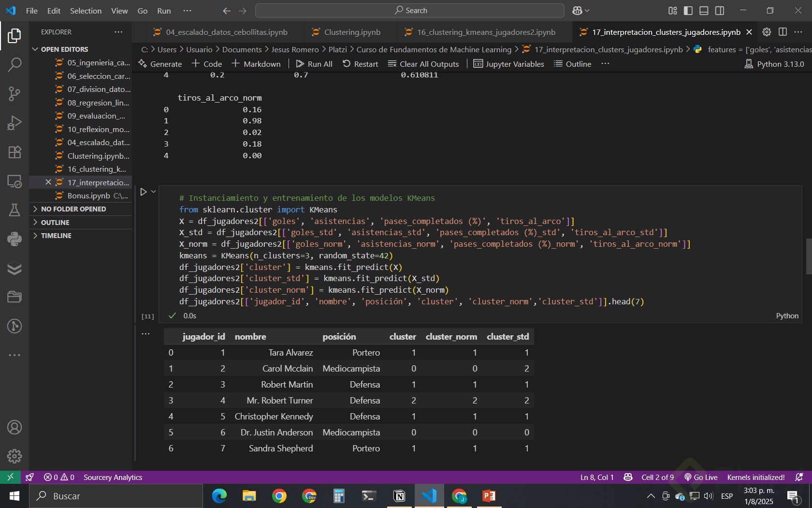Click Clear All Outputs button

(423, 64)
